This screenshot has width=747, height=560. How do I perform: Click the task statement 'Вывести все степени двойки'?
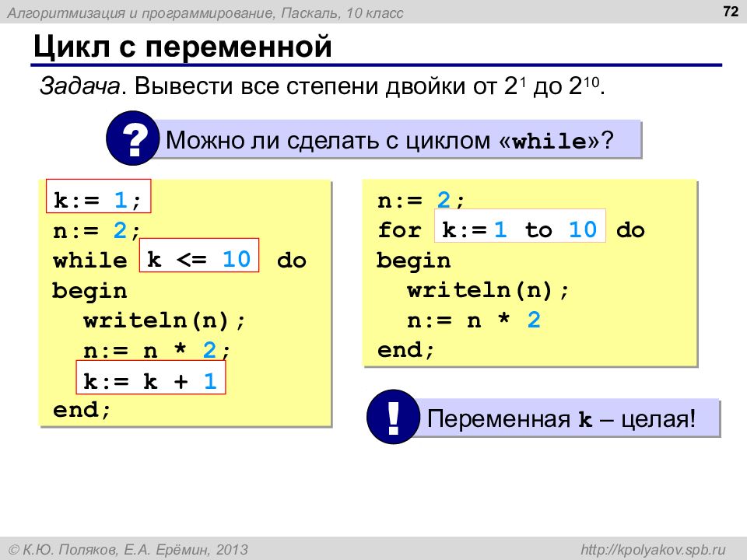[300, 86]
